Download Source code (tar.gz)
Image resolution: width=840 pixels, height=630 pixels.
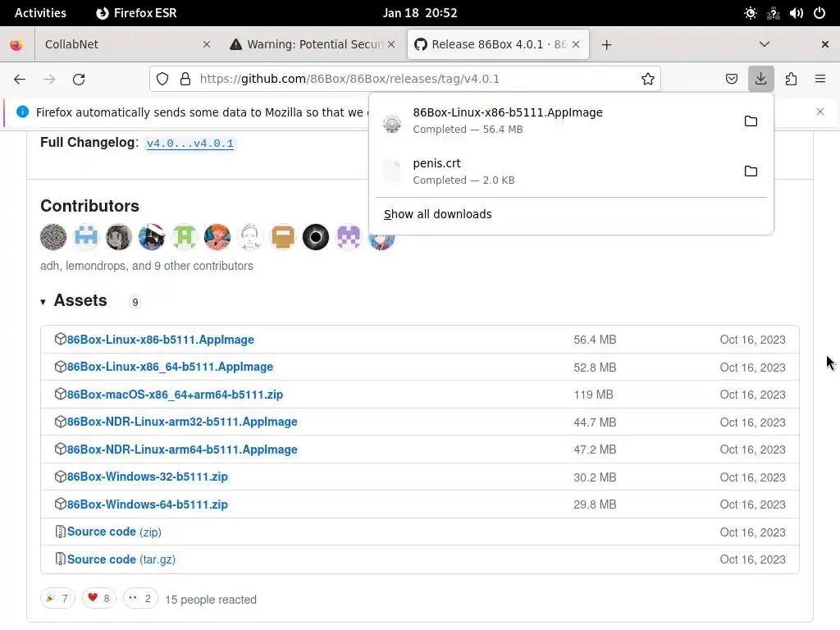tap(121, 559)
